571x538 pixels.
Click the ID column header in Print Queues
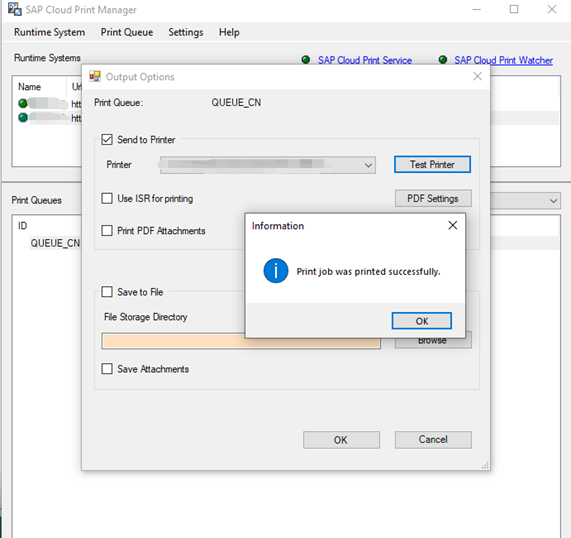point(23,226)
